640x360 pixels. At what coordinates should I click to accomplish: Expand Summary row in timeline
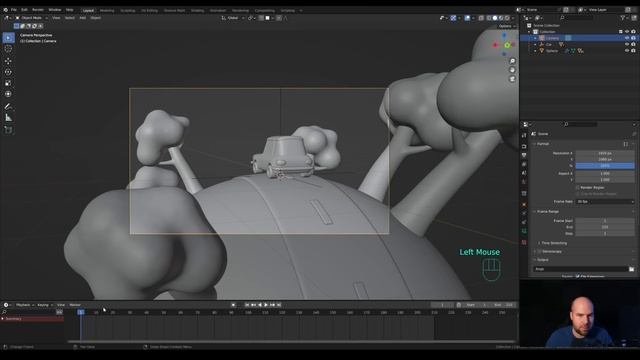pos(3,319)
